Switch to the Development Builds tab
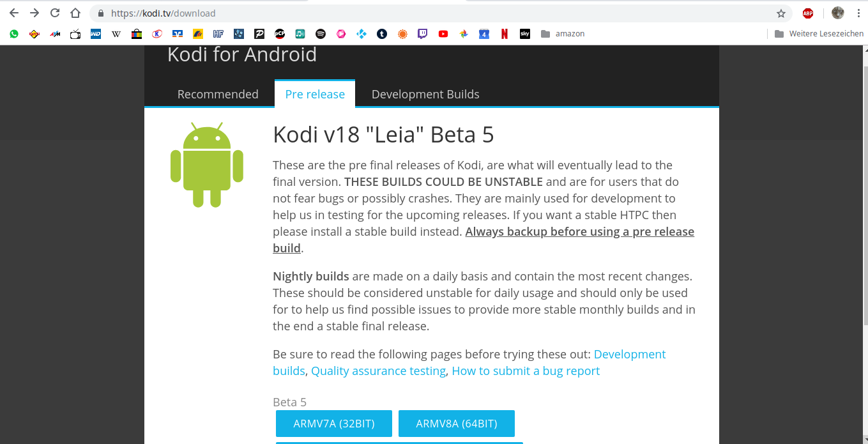The width and height of the screenshot is (868, 444). pos(425,94)
